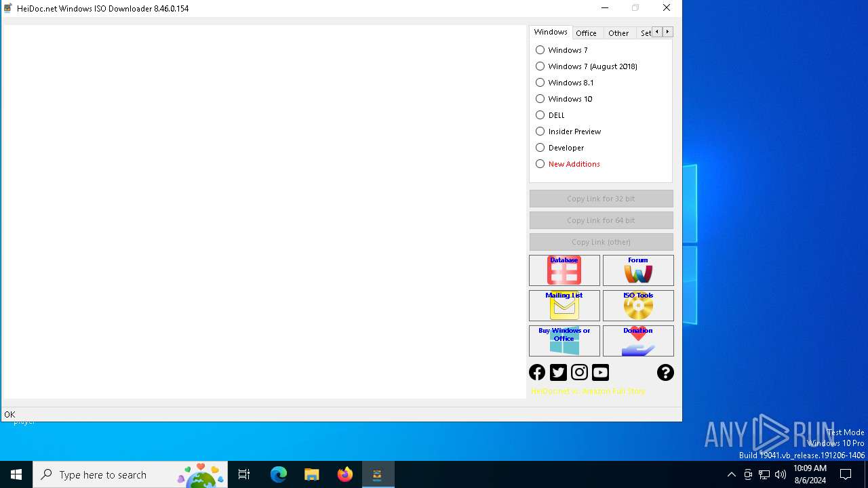Switch to the Windows tab
This screenshot has width=868, height=488.
pyautogui.click(x=550, y=32)
